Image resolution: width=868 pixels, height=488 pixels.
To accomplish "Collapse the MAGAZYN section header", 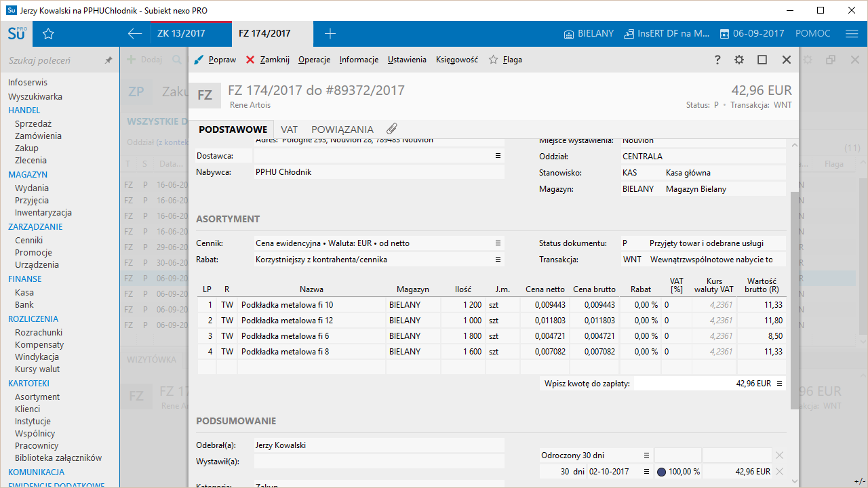I will coord(28,174).
